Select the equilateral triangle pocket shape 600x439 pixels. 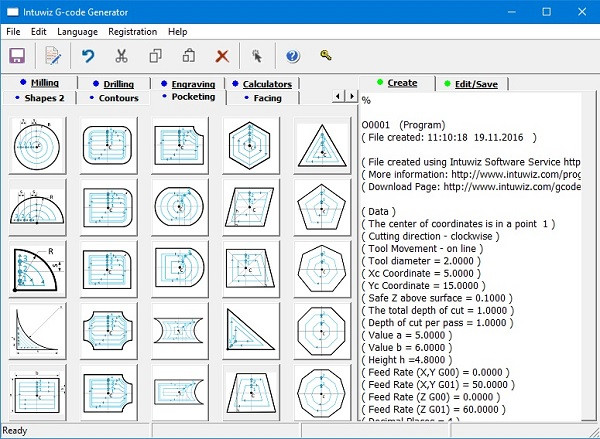coord(322,145)
